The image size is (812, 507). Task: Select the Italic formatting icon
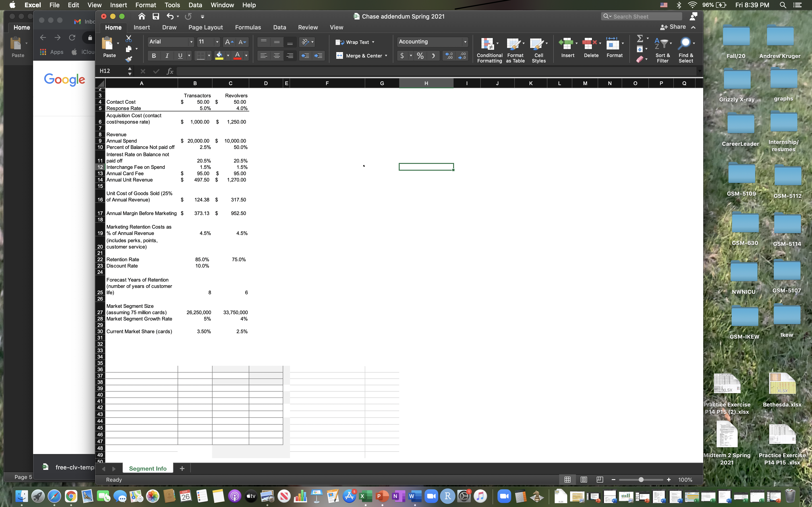coord(167,56)
